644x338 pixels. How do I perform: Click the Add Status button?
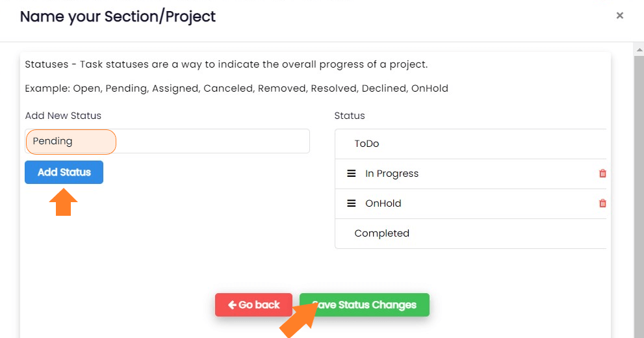coord(64,172)
